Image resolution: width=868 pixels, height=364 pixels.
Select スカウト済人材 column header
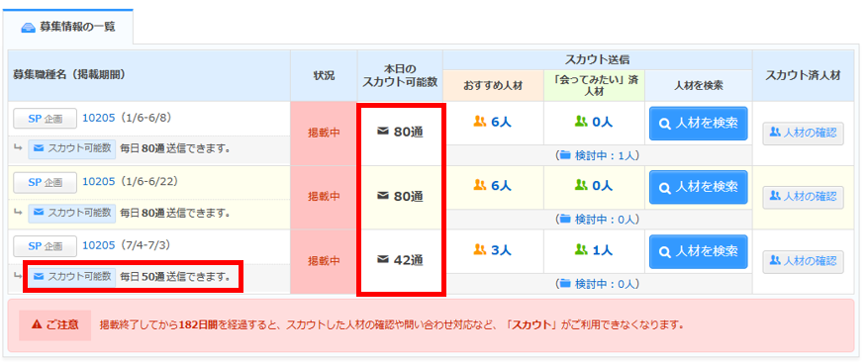pos(803,76)
